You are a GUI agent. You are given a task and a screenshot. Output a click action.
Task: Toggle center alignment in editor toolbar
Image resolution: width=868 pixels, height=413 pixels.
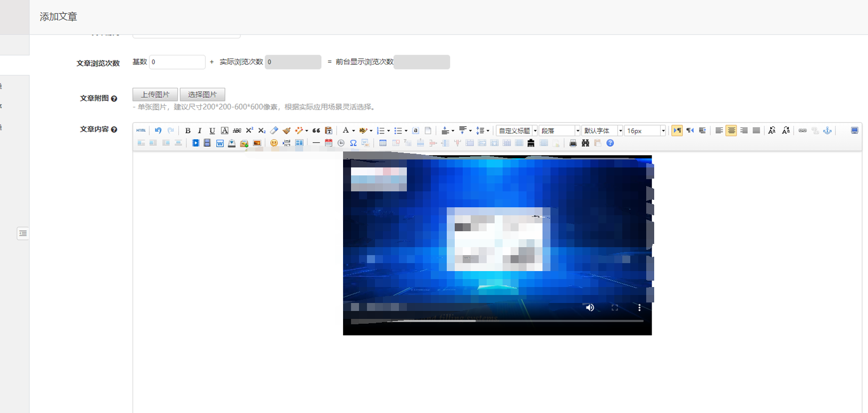pos(731,131)
